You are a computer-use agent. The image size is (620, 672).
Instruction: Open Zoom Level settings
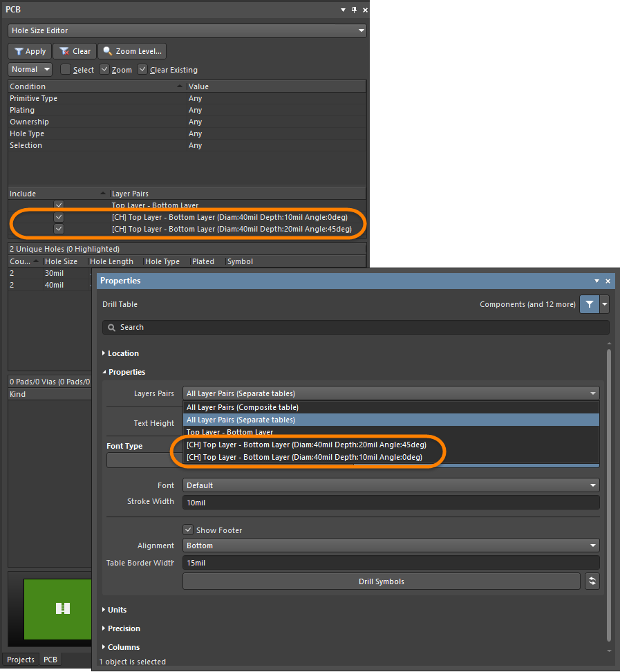coord(132,51)
